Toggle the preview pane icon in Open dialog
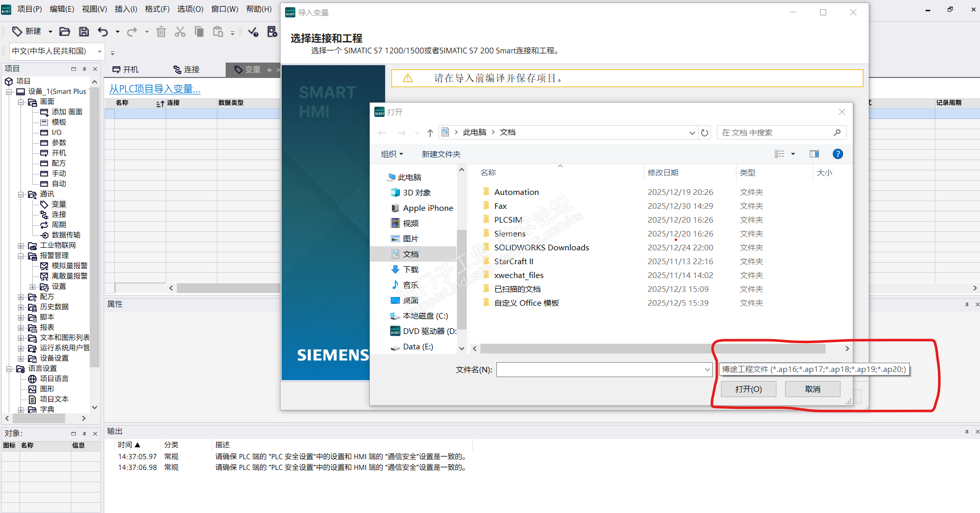This screenshot has width=980, height=513. 814,154
